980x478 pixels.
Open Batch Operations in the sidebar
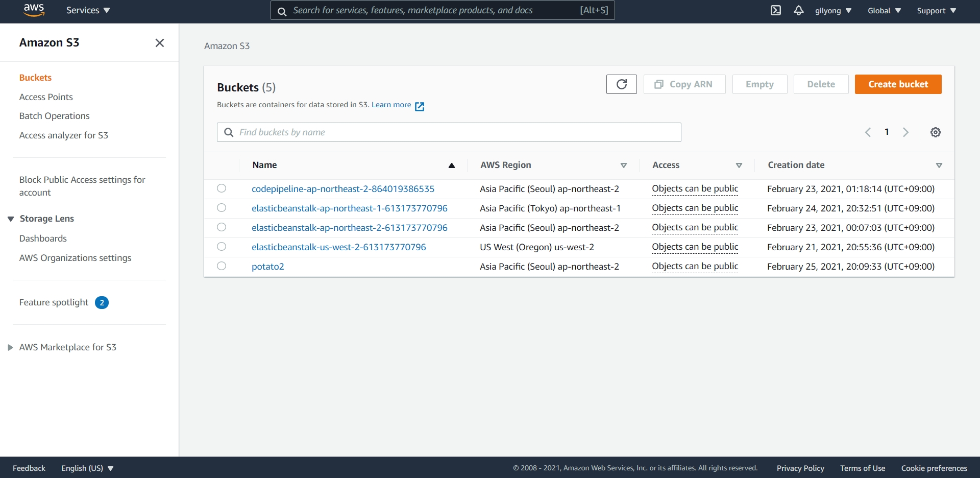tap(54, 116)
